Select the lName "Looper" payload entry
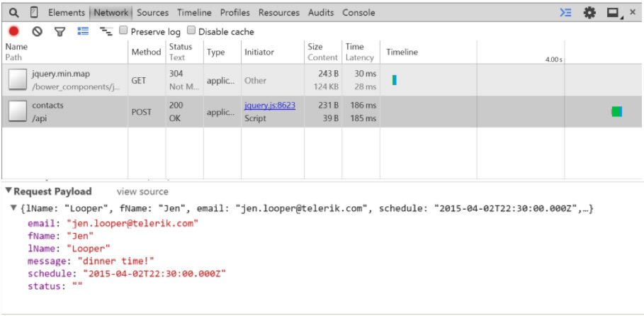 tap(69, 248)
